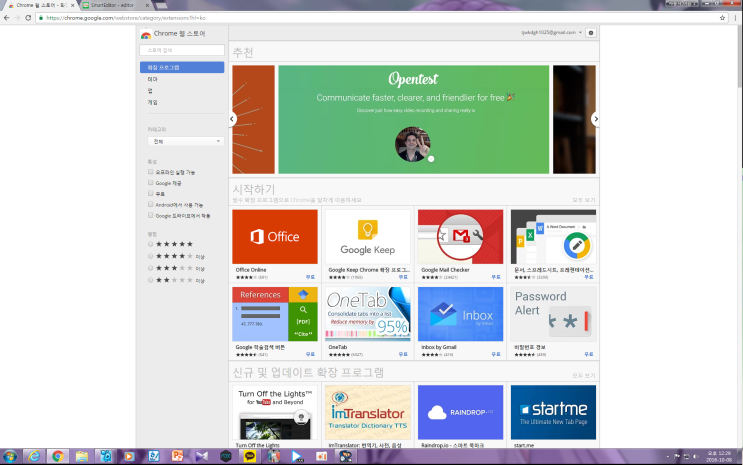
Task: Open the Raindrop.io extension tile
Action: 461,416
